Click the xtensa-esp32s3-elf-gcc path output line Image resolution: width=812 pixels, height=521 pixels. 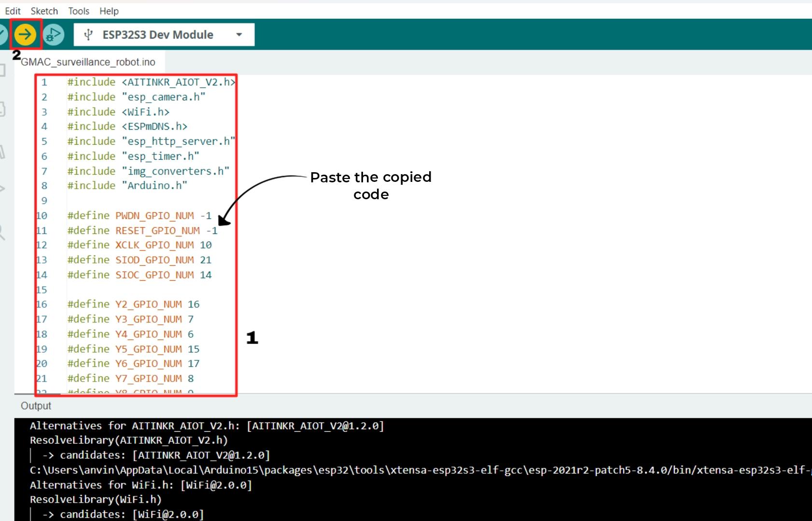pyautogui.click(x=420, y=470)
